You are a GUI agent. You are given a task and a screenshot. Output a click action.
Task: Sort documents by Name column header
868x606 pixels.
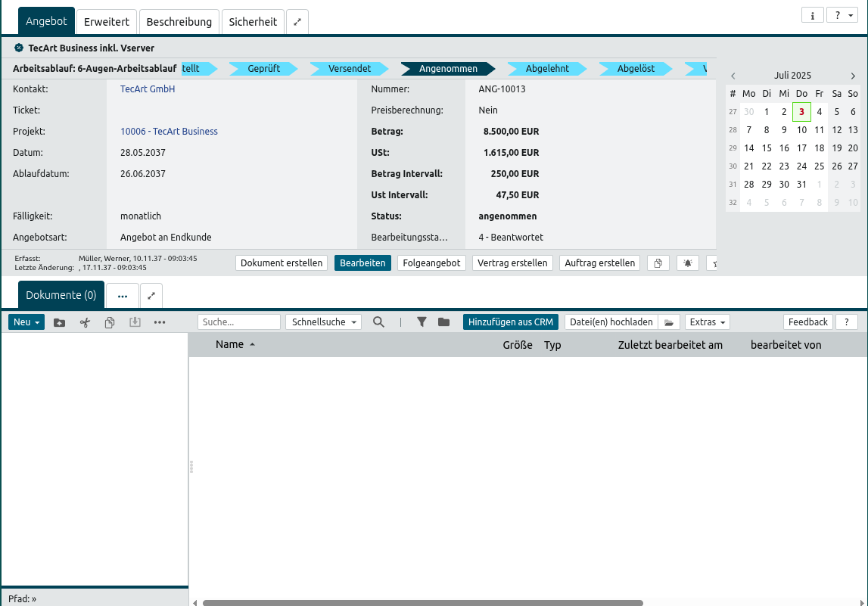(x=230, y=345)
